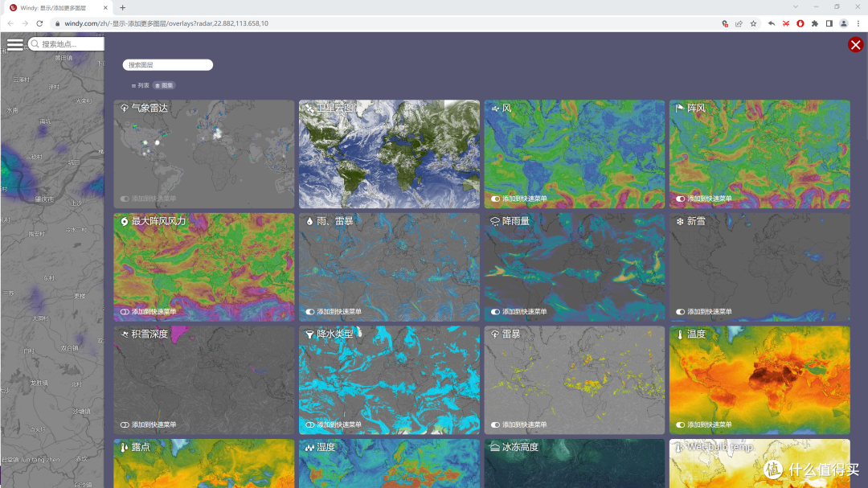
Task: Toggle 添加到快速菜单 on 气象雷达 card
Action: pyautogui.click(x=125, y=199)
